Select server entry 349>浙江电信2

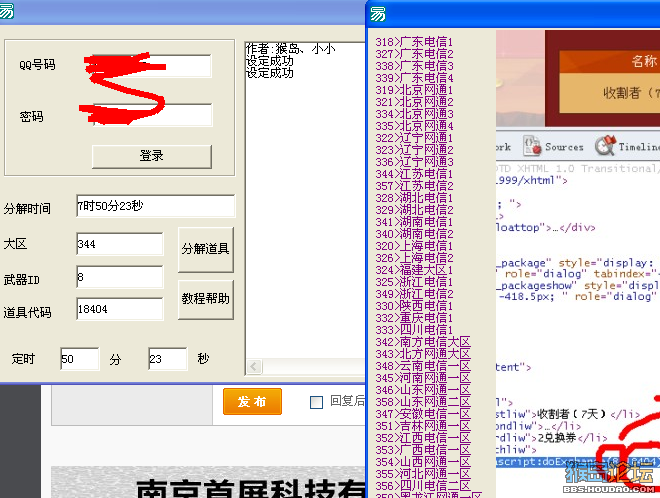pyautogui.click(x=414, y=294)
